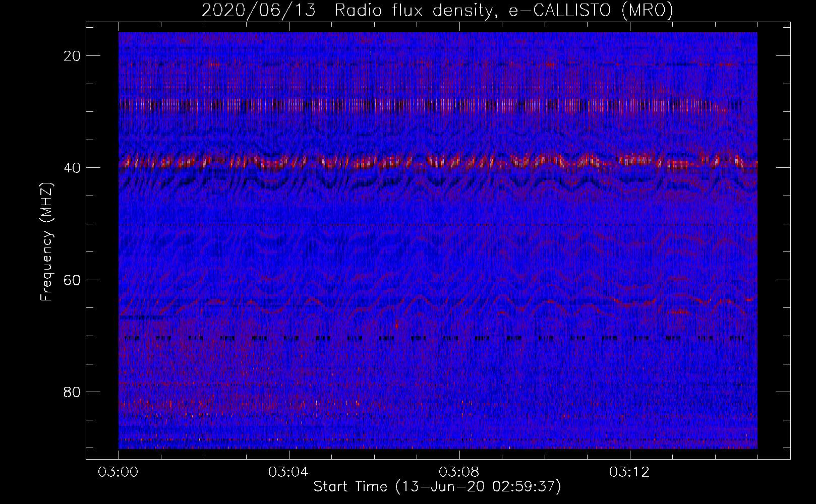Click the '80' frequency tick label
Screen dimensions: 816x504
click(x=73, y=392)
